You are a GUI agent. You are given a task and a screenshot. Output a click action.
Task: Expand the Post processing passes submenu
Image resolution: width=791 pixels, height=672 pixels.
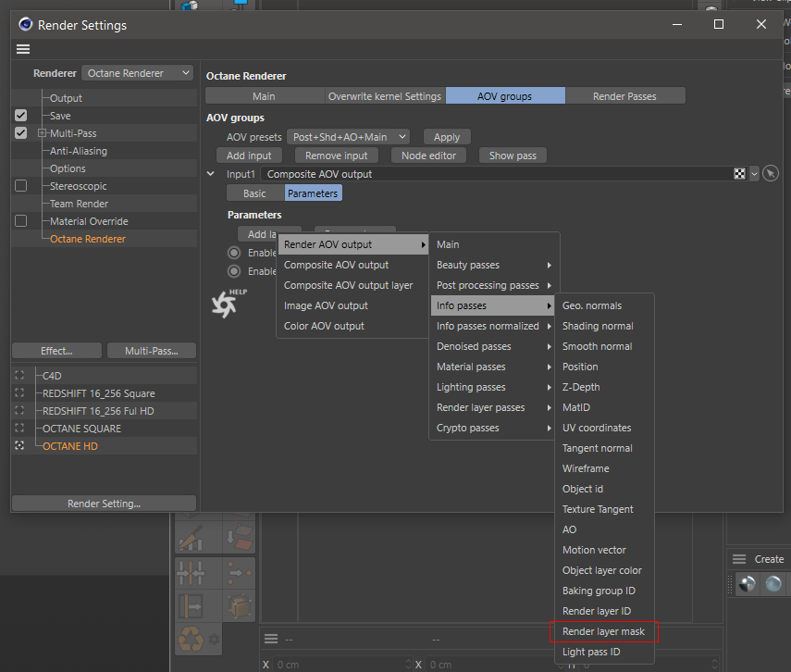coord(494,285)
